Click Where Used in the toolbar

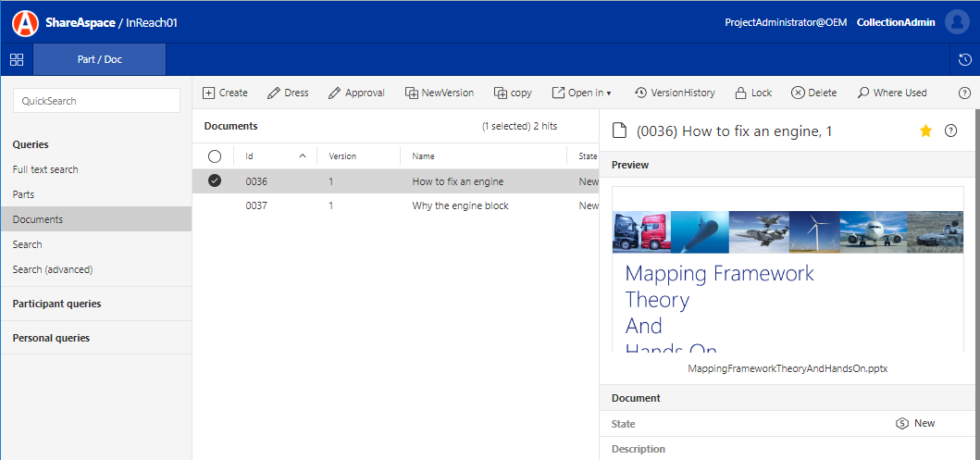coord(892,93)
